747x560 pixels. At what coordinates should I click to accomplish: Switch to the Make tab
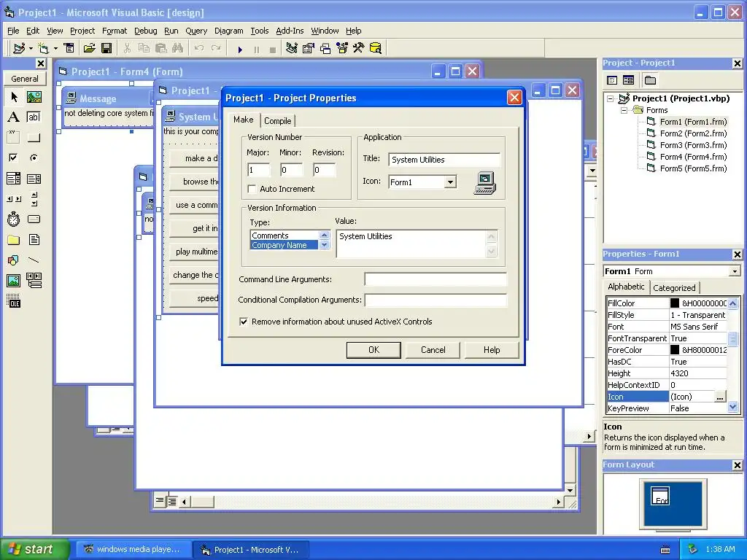click(x=244, y=120)
